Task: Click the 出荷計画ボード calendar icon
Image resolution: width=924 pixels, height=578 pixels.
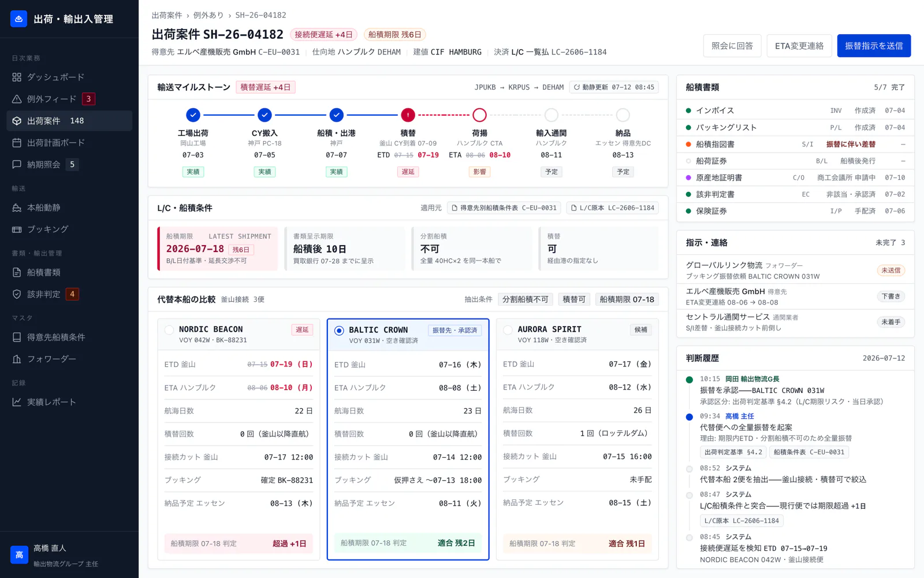Action: [x=17, y=143]
